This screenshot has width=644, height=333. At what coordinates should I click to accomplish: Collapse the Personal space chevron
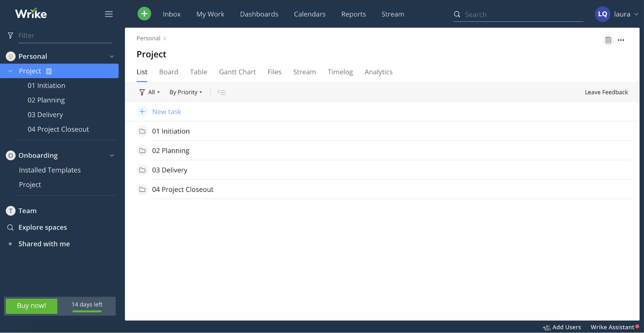click(x=112, y=56)
